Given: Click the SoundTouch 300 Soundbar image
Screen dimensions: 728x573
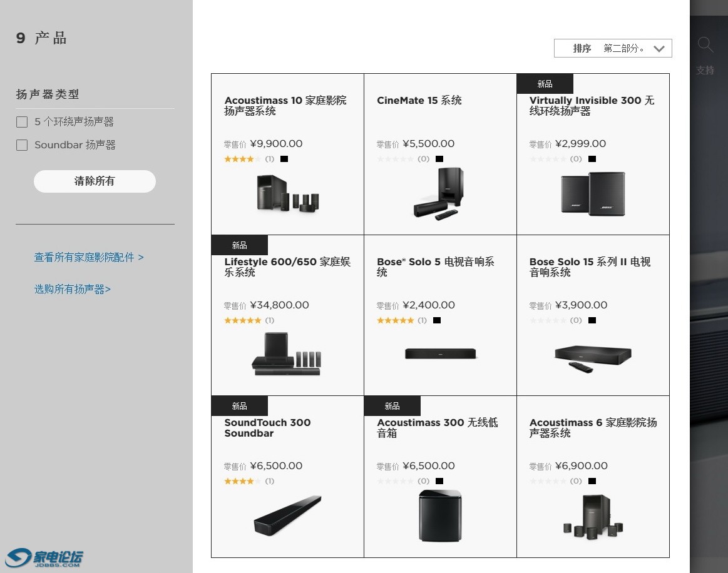Looking at the screenshot, I should click(x=287, y=516).
